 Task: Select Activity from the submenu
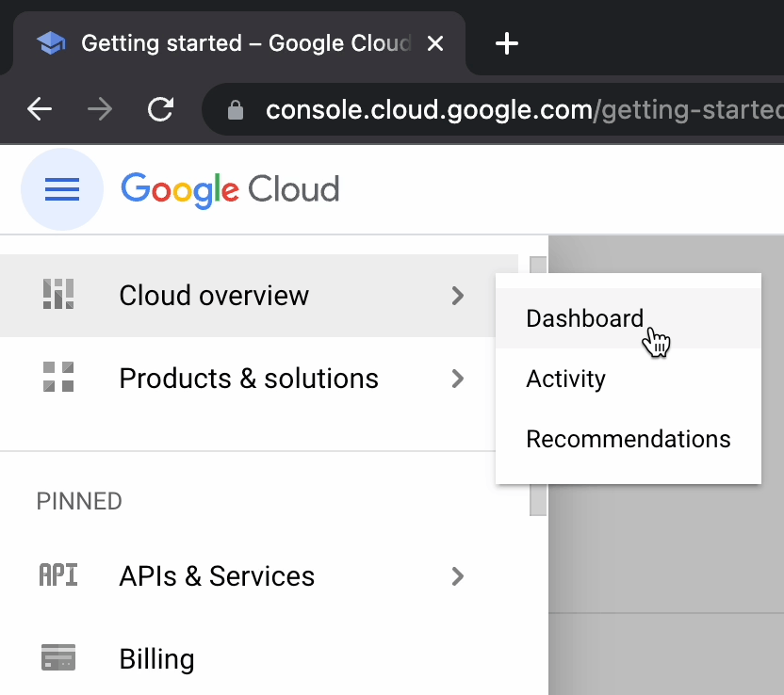tap(565, 379)
